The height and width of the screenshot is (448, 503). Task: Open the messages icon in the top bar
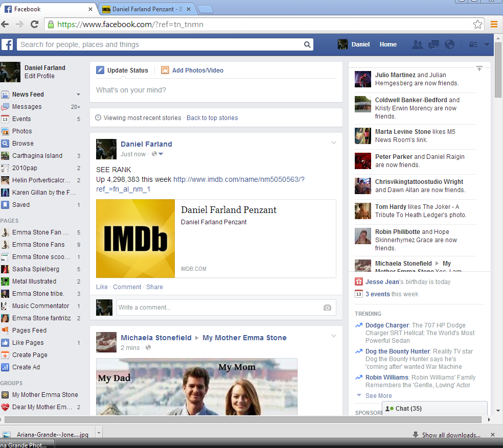pyautogui.click(x=433, y=44)
